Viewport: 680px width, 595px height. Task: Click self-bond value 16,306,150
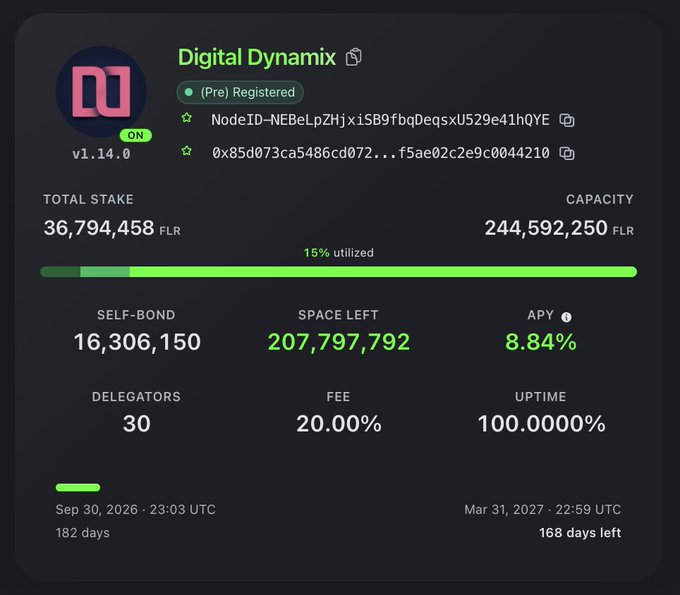point(137,342)
